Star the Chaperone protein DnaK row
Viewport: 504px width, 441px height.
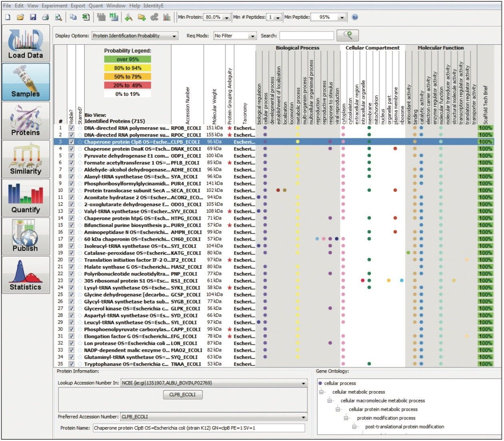(80, 149)
